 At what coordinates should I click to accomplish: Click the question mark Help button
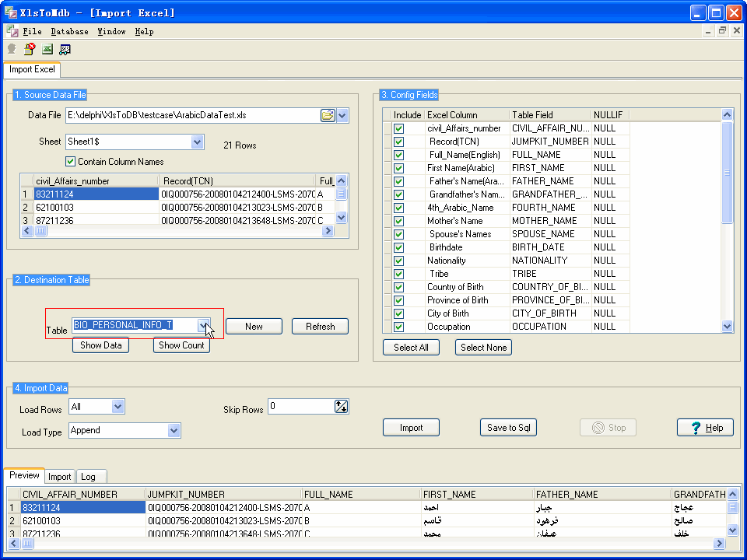tap(705, 428)
